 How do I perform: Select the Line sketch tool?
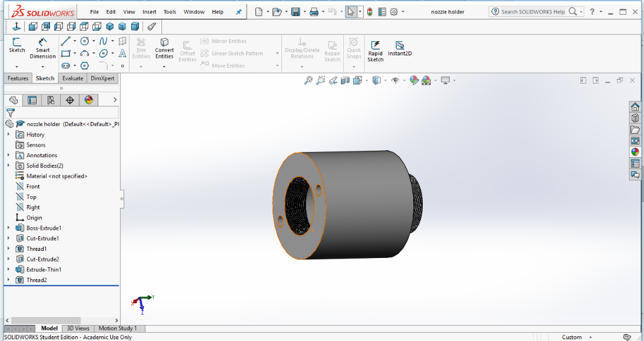tap(66, 41)
